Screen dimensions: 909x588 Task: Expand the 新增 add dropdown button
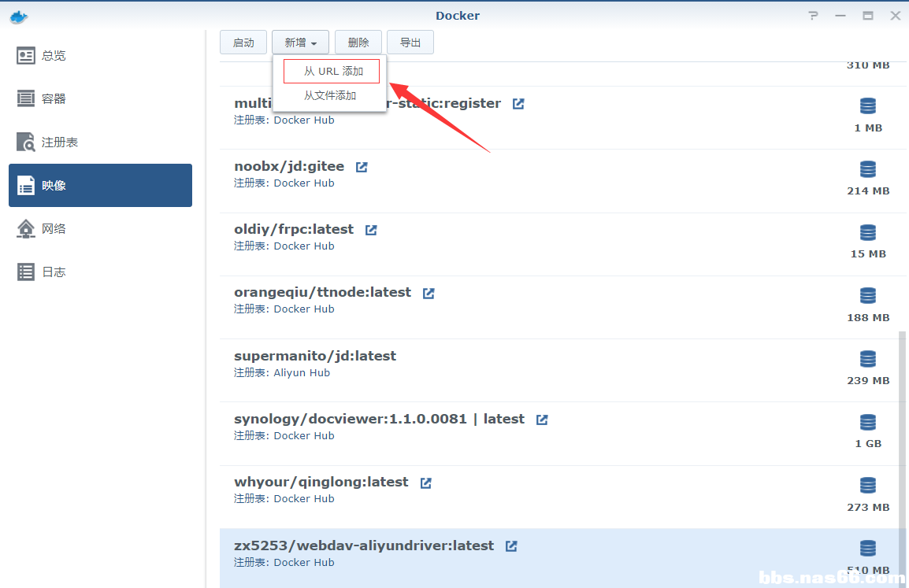(x=300, y=43)
